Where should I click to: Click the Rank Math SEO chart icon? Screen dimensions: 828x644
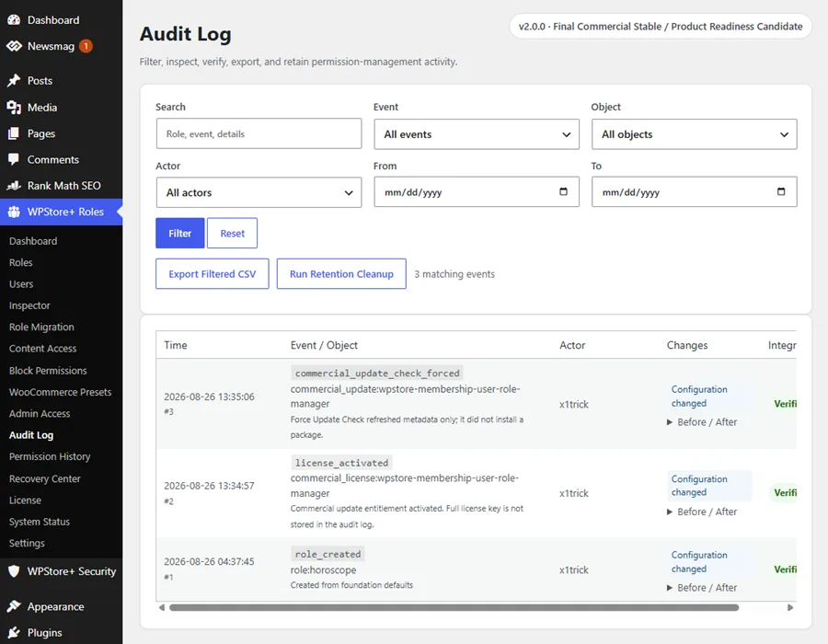pos(14,186)
